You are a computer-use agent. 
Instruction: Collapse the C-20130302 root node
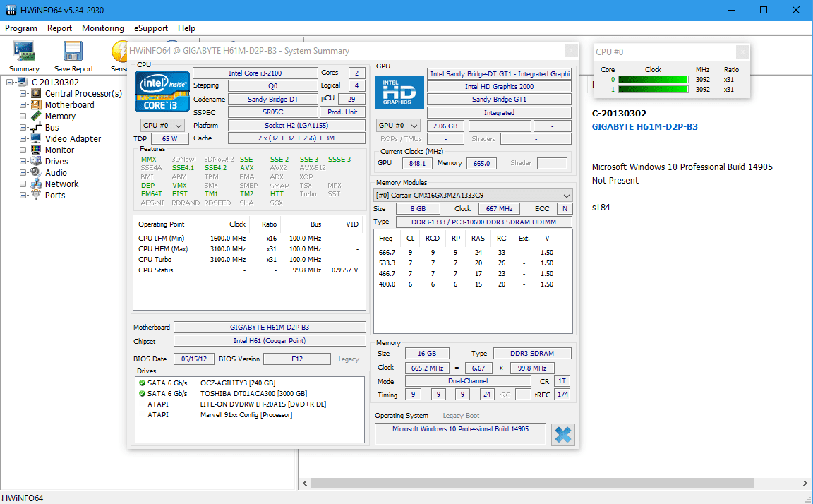(10, 83)
